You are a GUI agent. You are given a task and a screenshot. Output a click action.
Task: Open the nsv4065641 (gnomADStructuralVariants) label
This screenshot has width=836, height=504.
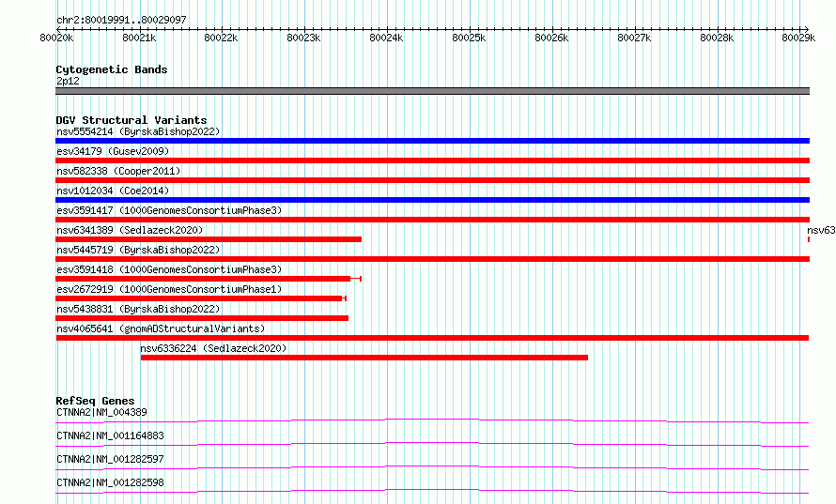161,328
